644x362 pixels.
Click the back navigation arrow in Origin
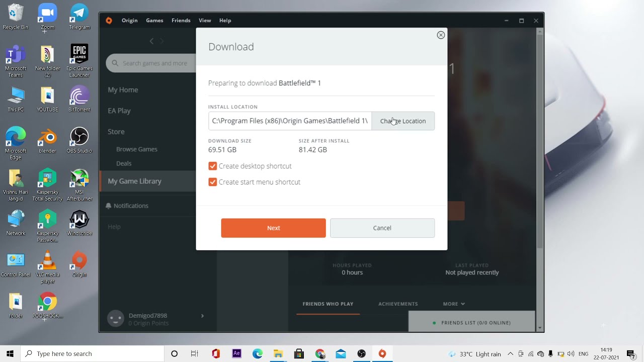151,41
